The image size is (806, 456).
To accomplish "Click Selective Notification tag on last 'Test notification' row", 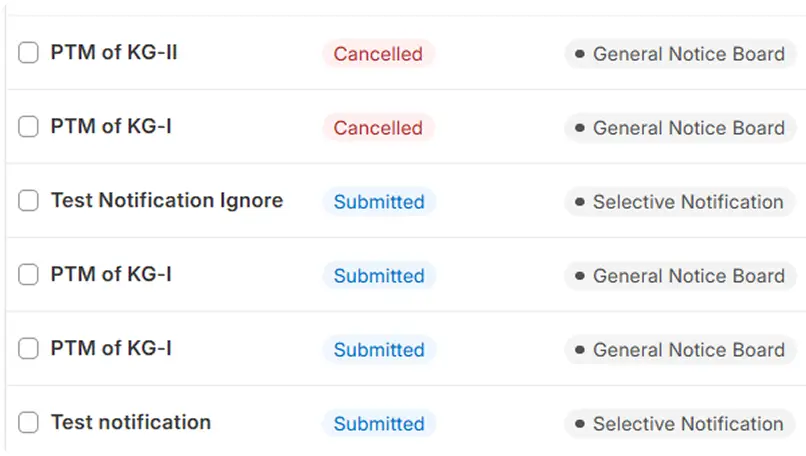I will (680, 424).
